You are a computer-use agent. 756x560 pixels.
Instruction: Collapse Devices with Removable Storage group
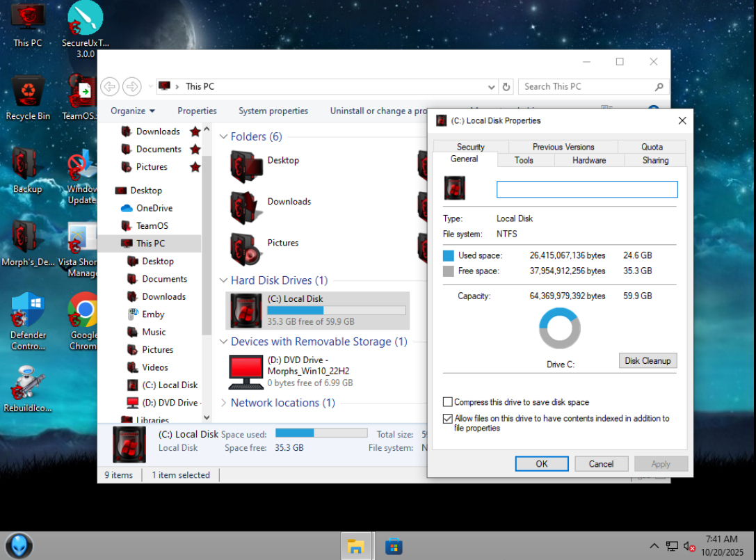click(223, 342)
